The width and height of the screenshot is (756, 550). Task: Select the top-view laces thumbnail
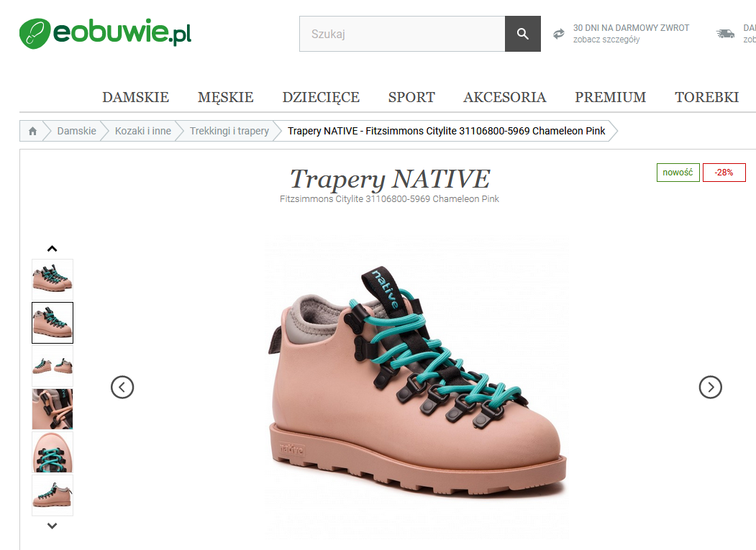(x=53, y=452)
